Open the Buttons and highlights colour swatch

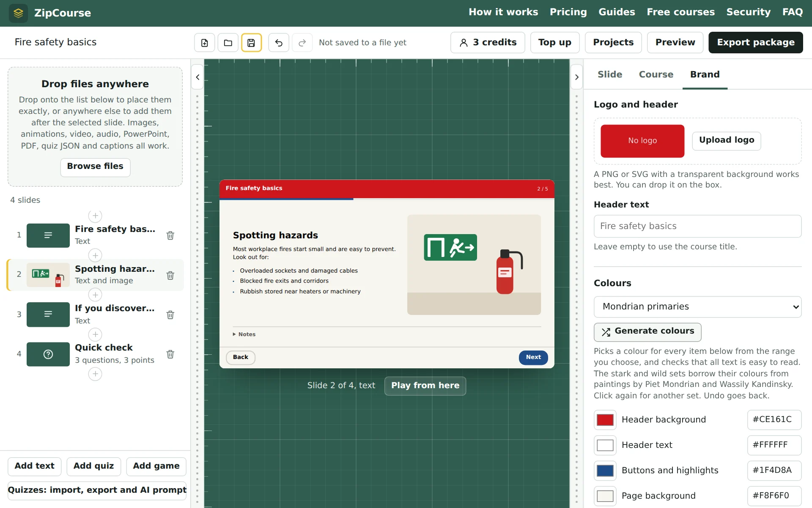point(605,471)
